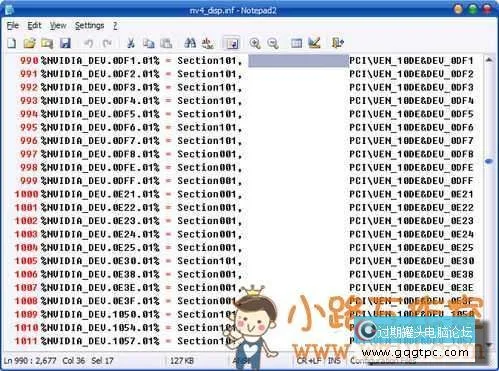499x371 pixels.
Task: Click PCI\VEN_10DE&DEV_0DF1 on line 990
Action: tap(411, 61)
